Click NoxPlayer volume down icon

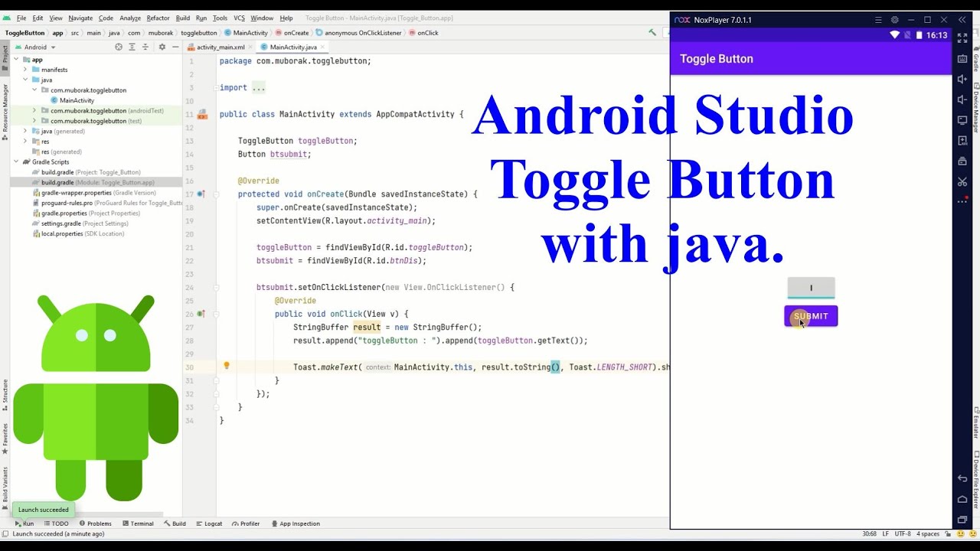[x=962, y=99]
